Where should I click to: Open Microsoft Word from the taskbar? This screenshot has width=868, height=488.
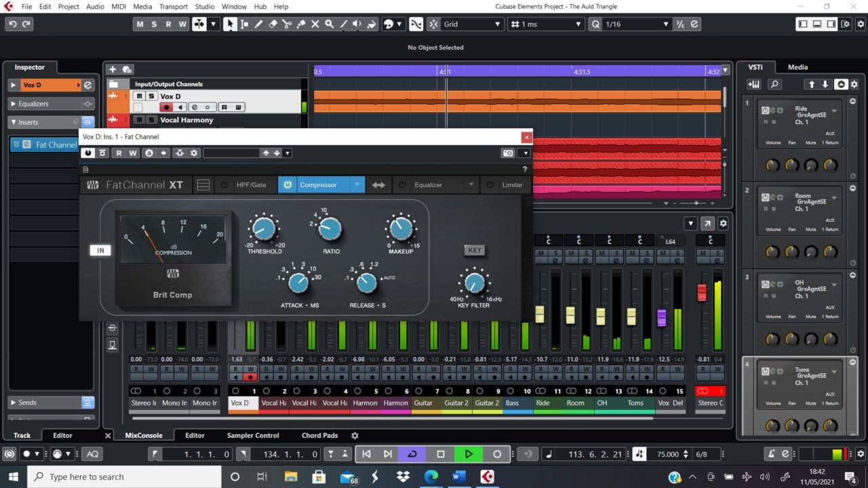click(x=459, y=477)
